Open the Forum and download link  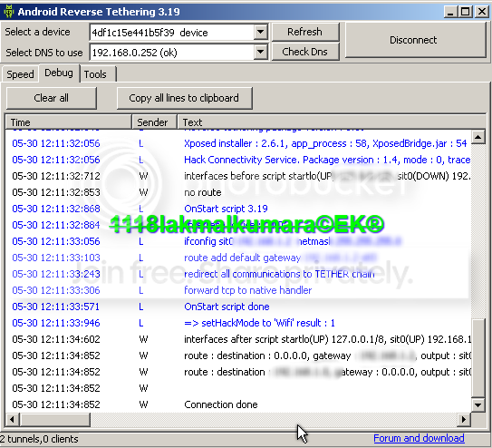(419, 438)
